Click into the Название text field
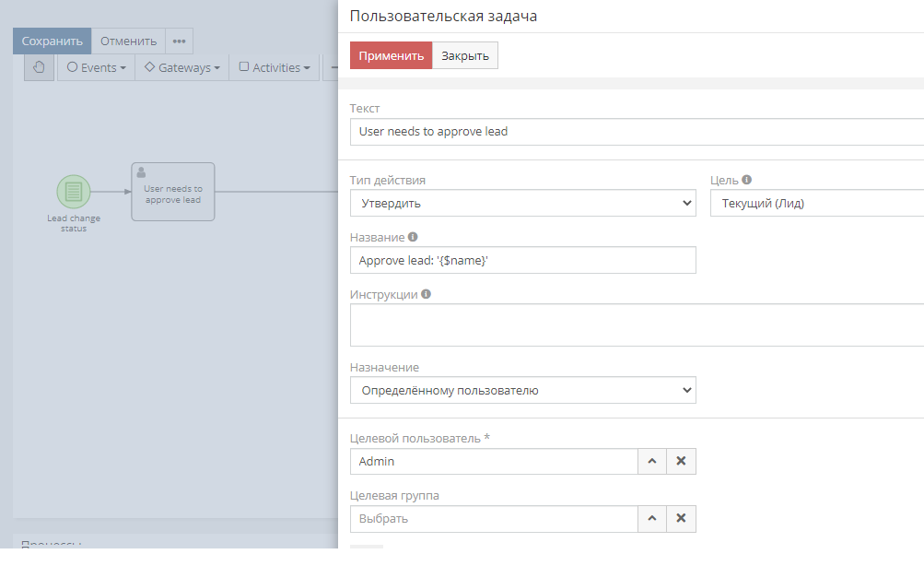The image size is (924, 566). (522, 260)
